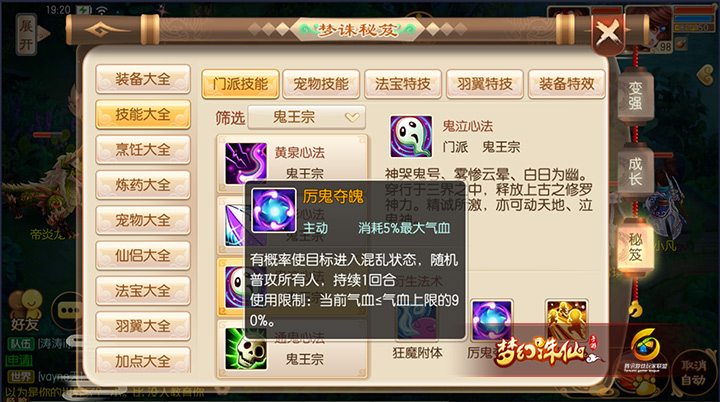This screenshot has width=720, height=402.
Task: Open the 变强 lantern button
Action: (x=635, y=96)
